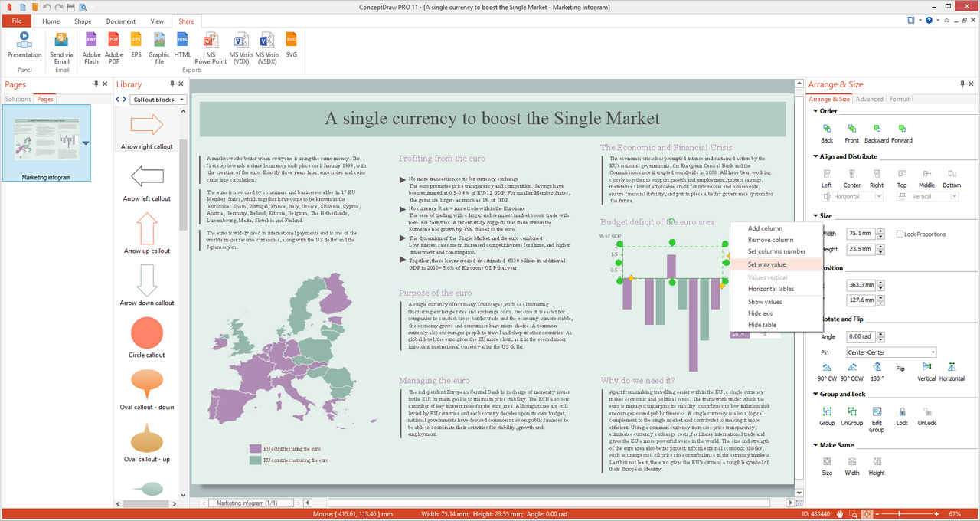The width and height of the screenshot is (980, 521).
Task: Export as EPS file
Action: 136,44
